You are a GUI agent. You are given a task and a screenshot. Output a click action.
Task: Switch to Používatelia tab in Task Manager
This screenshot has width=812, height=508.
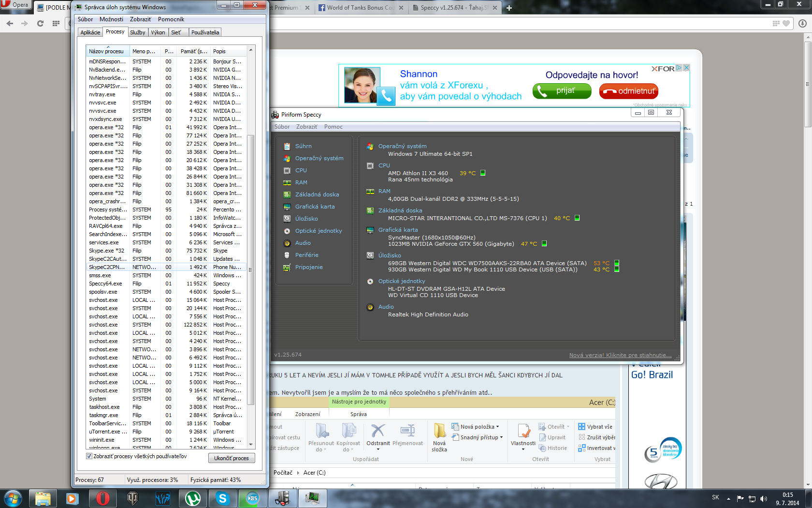click(x=205, y=32)
